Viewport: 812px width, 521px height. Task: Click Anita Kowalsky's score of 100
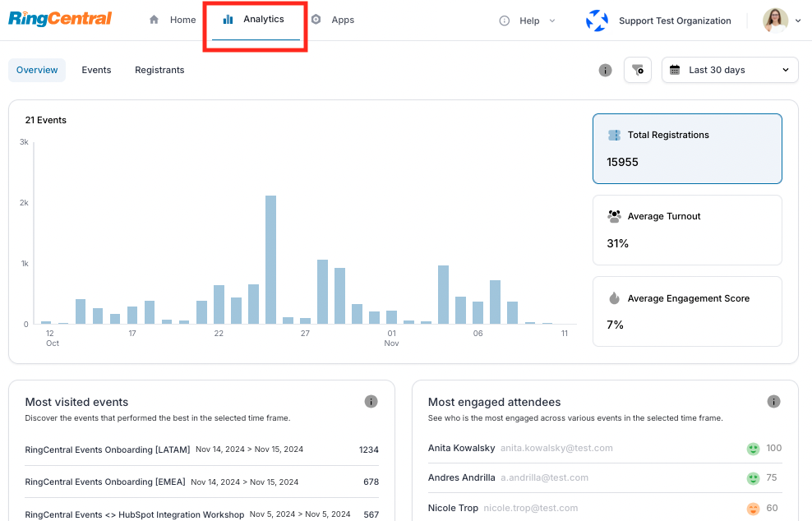coord(773,448)
